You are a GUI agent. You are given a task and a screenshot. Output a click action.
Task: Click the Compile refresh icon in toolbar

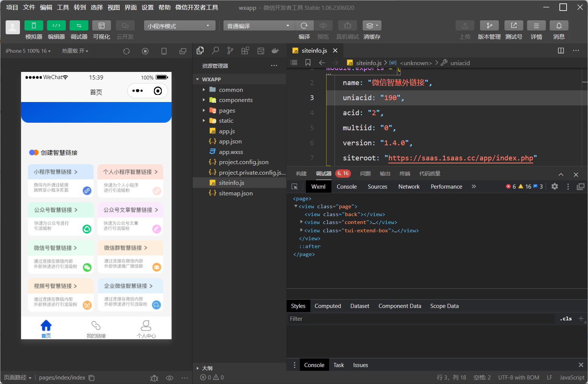click(x=304, y=26)
